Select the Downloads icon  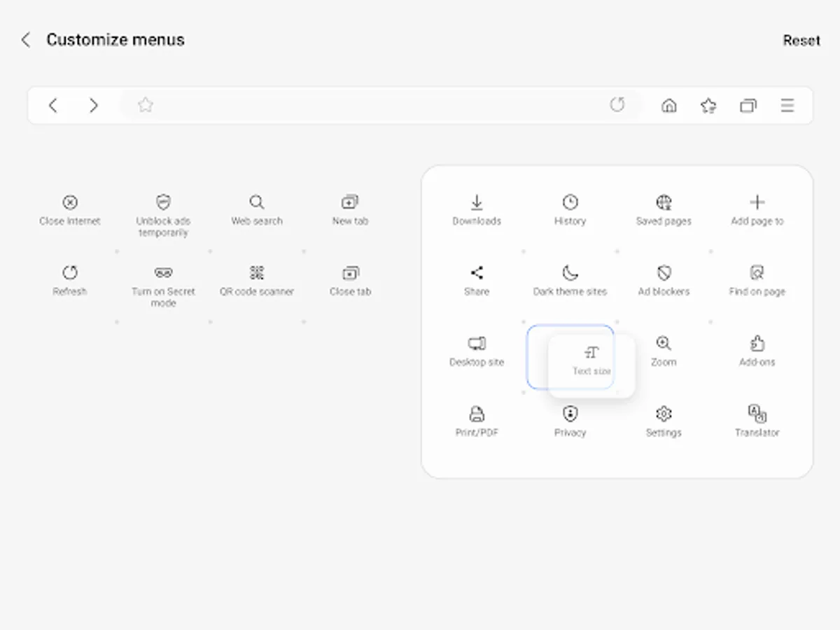[477, 202]
